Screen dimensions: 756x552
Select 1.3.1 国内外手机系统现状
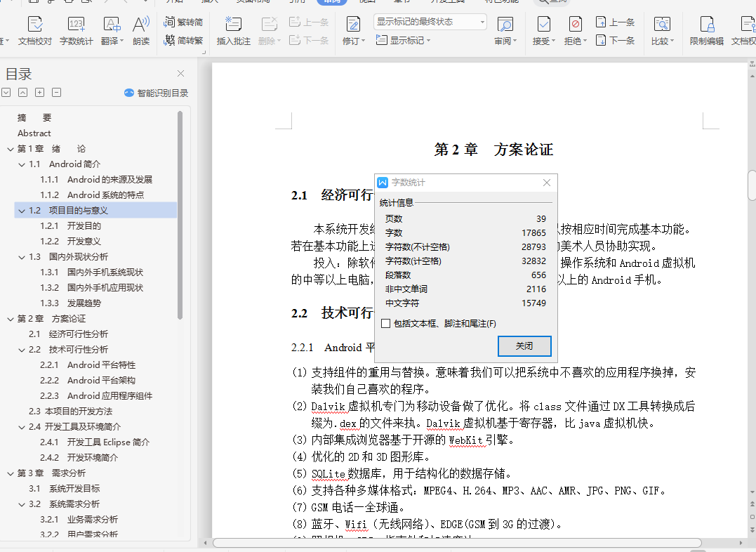pos(92,272)
